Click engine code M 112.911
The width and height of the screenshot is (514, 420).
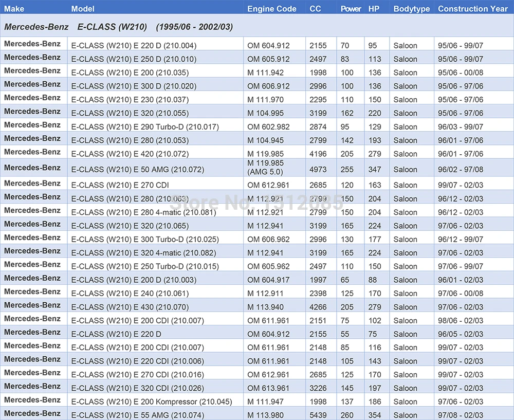coord(266,294)
